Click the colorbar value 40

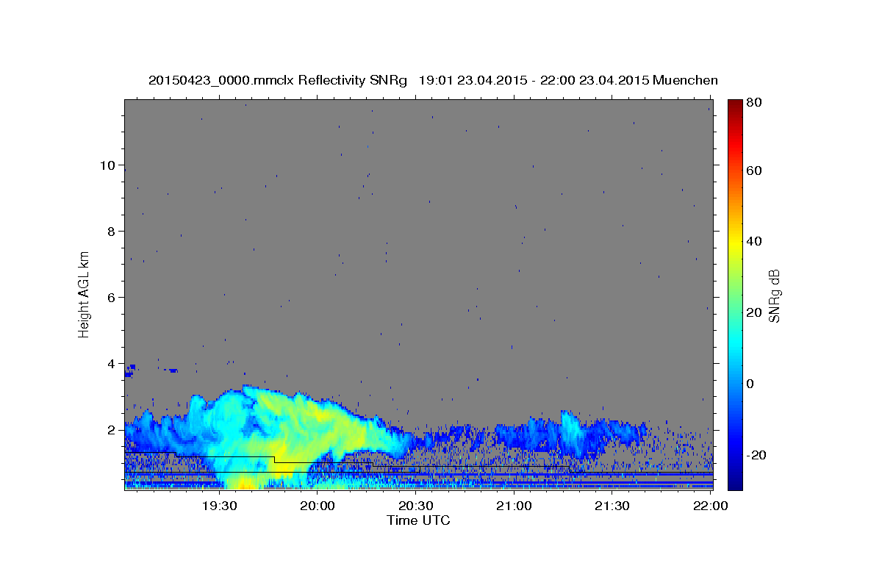[x=753, y=241]
